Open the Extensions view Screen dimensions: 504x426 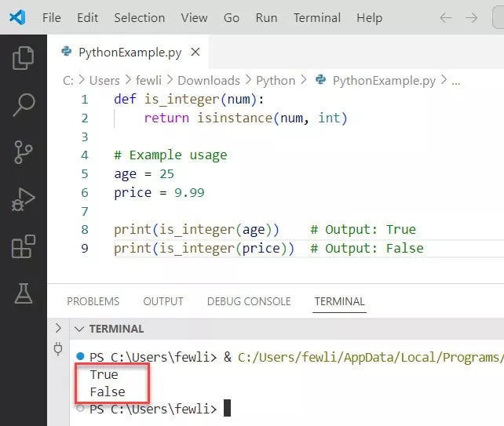coord(24,246)
